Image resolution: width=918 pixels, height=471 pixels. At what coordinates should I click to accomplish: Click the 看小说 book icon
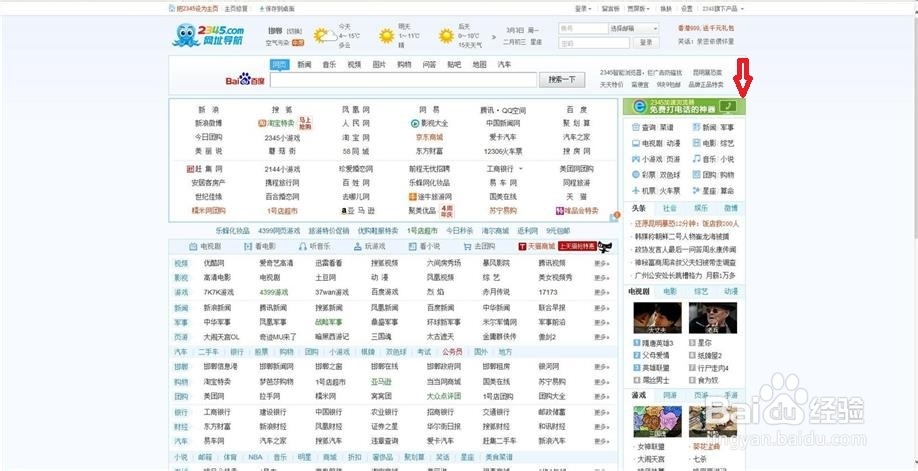pyautogui.click(x=413, y=247)
